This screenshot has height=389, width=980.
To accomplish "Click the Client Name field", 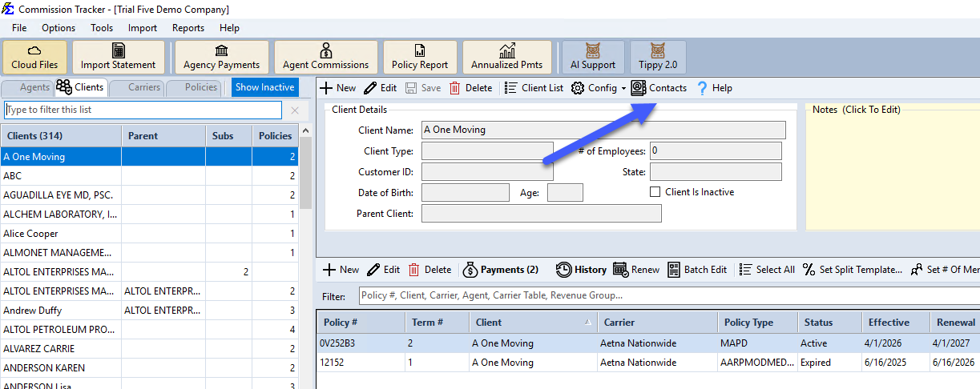I will click(603, 130).
